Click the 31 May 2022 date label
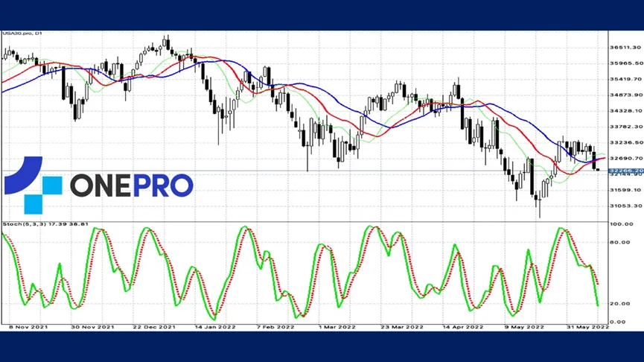The image size is (644, 362). click(587, 327)
